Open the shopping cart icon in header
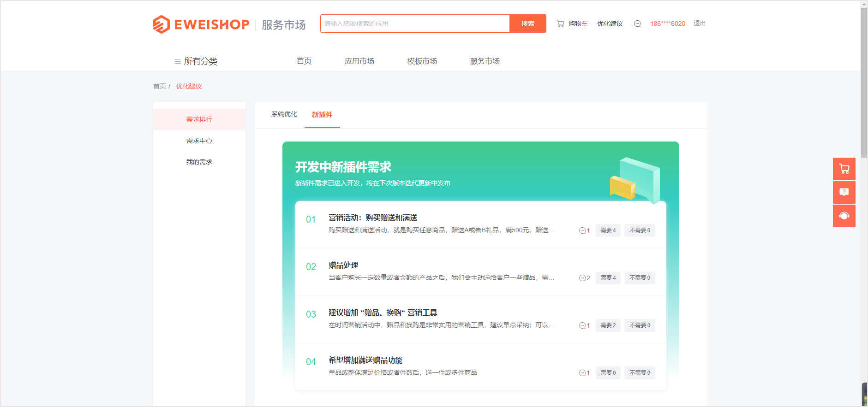The width and height of the screenshot is (868, 407). click(x=560, y=24)
